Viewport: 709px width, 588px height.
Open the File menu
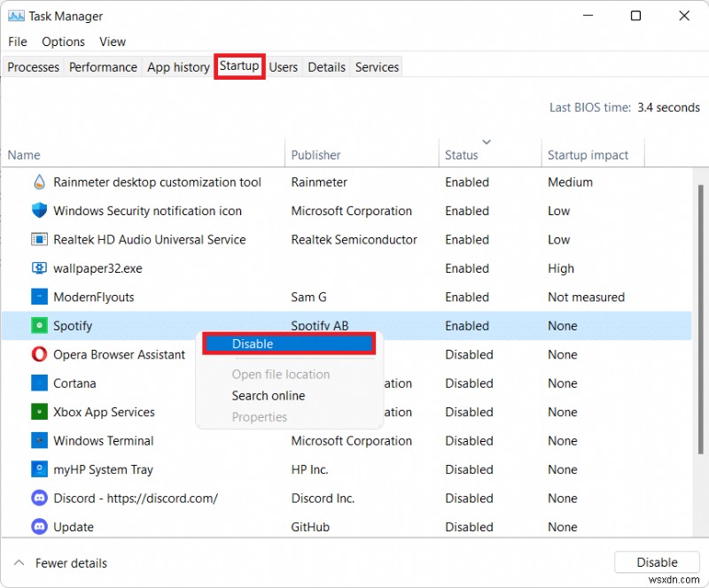(18, 42)
